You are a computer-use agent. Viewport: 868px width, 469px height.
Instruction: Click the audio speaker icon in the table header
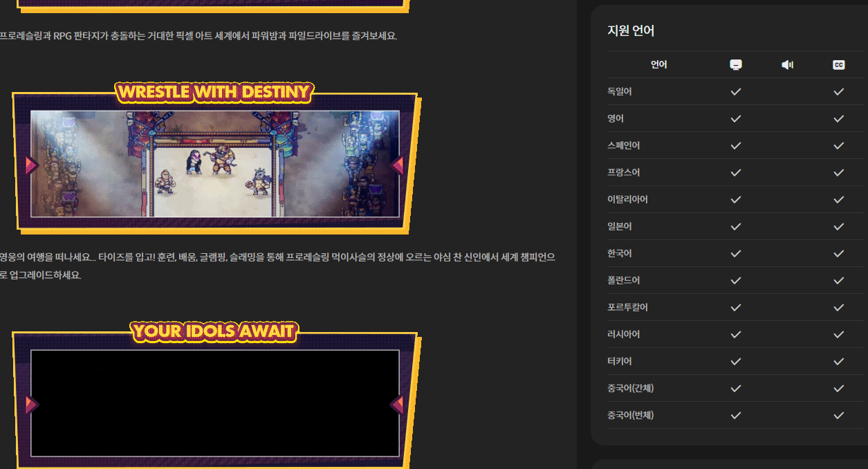coord(787,65)
